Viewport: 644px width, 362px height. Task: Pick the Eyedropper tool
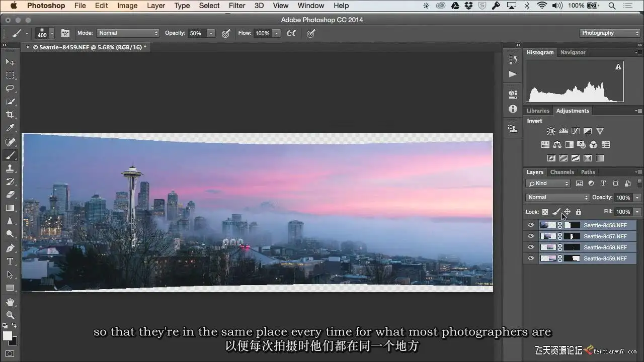pos(10,128)
